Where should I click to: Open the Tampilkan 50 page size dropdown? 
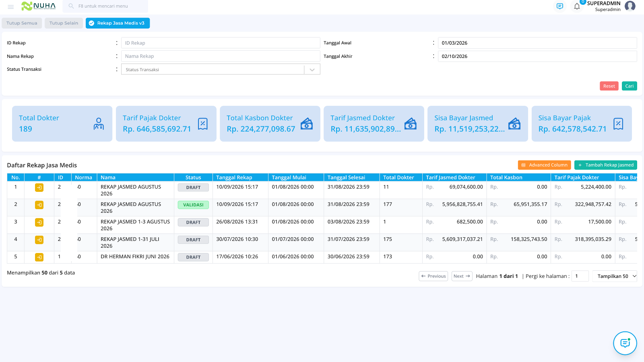(615, 276)
